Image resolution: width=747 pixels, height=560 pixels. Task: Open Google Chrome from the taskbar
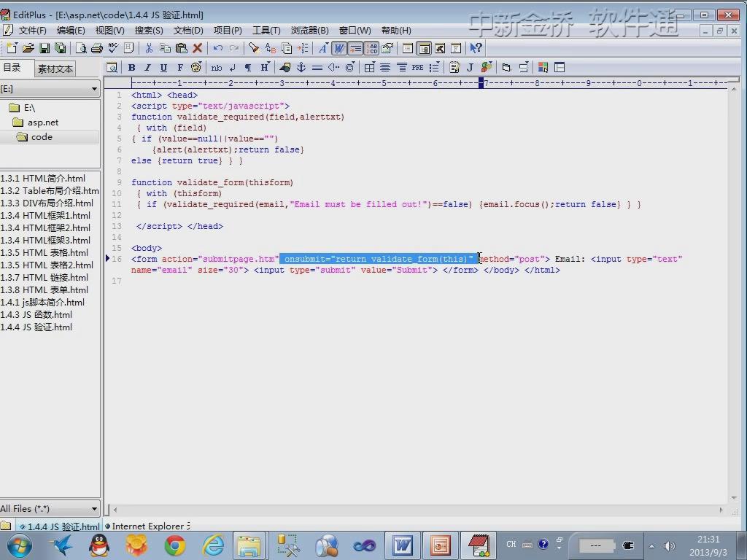click(175, 545)
